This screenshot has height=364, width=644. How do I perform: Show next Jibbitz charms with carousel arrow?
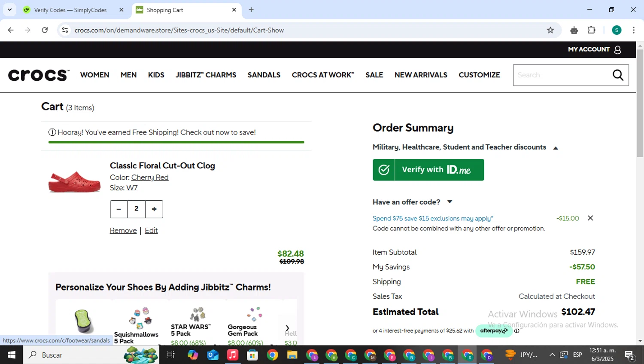pyautogui.click(x=287, y=328)
